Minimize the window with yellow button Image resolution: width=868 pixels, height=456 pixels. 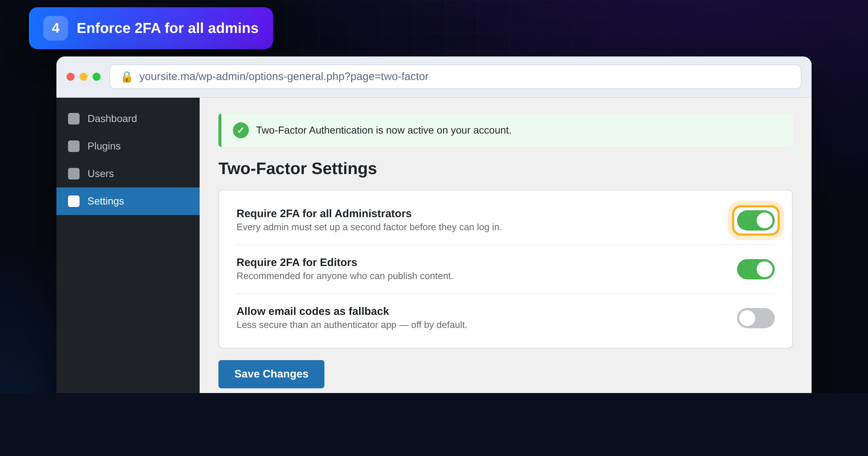pos(84,77)
